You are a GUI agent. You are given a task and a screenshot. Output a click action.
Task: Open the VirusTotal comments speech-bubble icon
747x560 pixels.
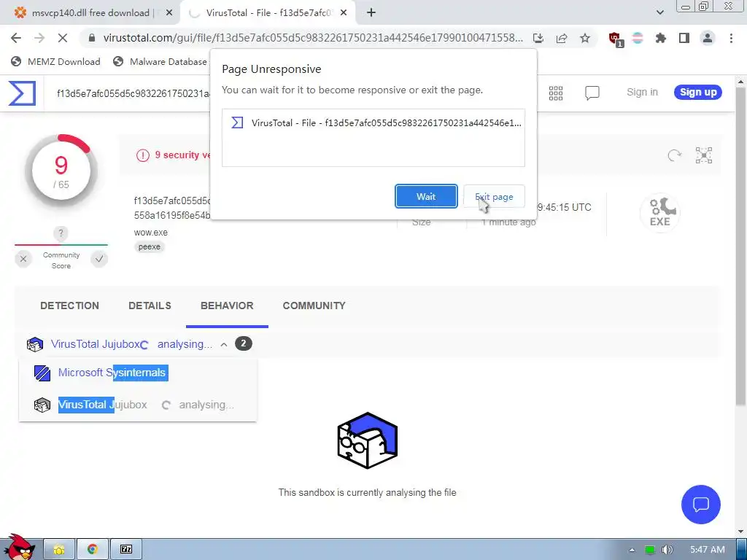point(592,93)
